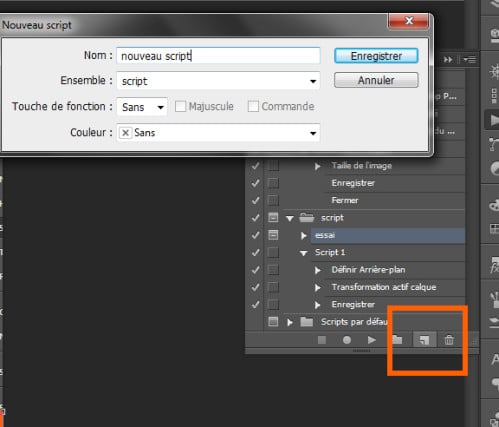Enable the Majuscule checkbox

(x=180, y=107)
